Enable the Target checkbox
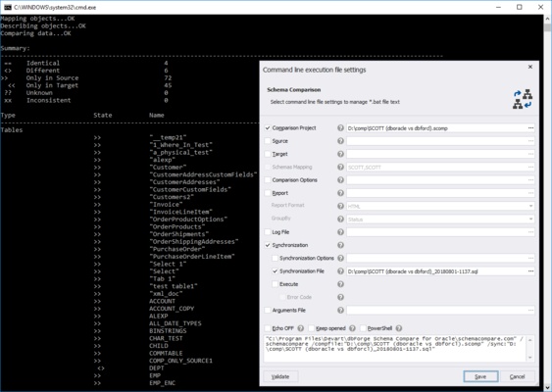Image resolution: width=552 pixels, height=392 pixels. (268, 154)
